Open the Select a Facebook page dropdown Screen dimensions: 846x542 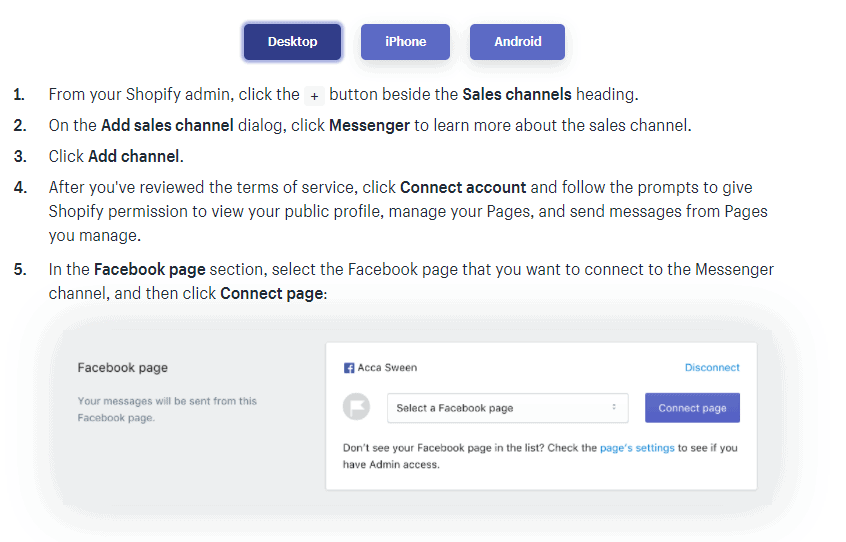click(x=507, y=408)
